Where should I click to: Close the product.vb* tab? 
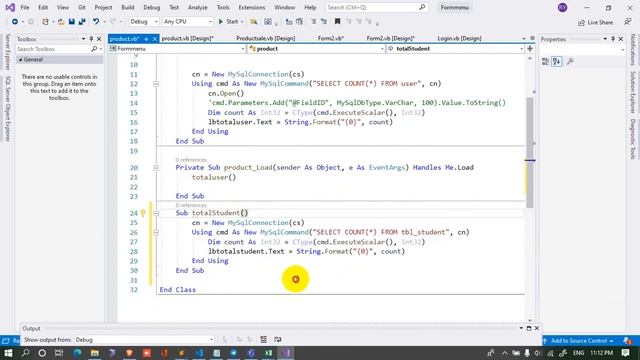click(x=155, y=39)
